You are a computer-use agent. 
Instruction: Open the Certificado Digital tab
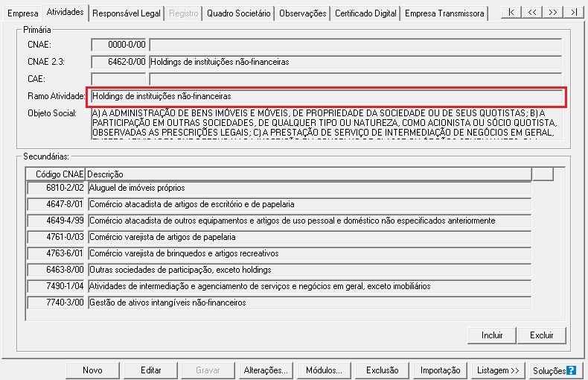click(365, 13)
